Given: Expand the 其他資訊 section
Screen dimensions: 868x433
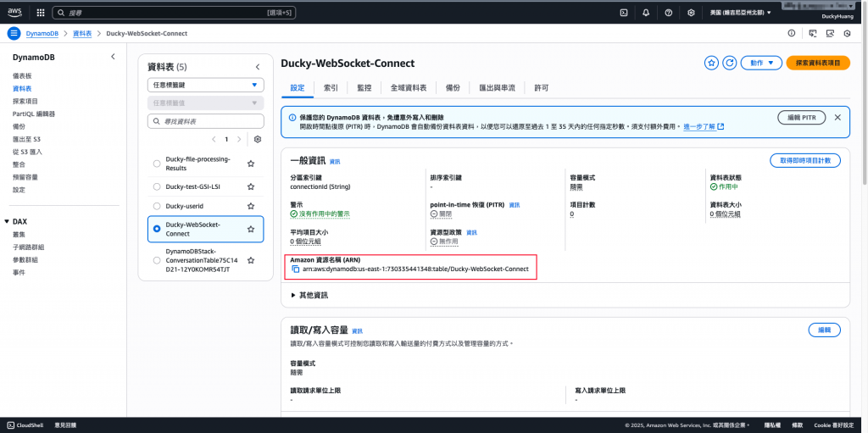Looking at the screenshot, I should click(x=310, y=296).
